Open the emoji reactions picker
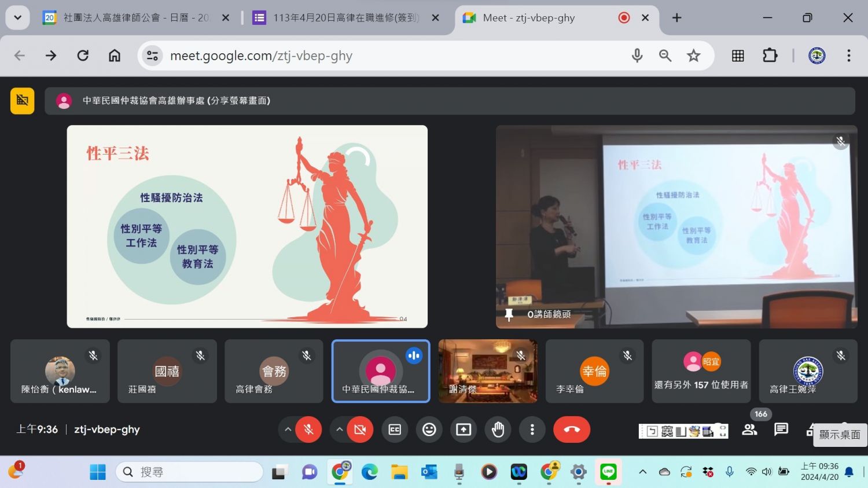Image resolution: width=868 pixels, height=488 pixels. click(x=429, y=430)
